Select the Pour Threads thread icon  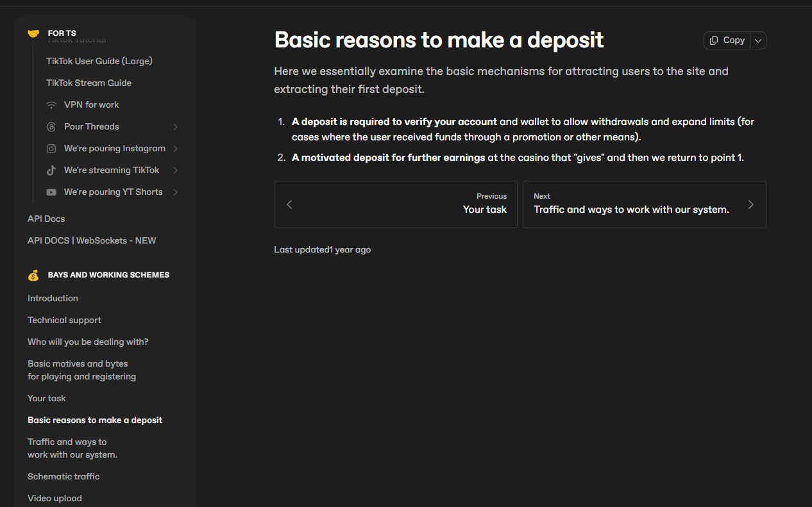51,126
